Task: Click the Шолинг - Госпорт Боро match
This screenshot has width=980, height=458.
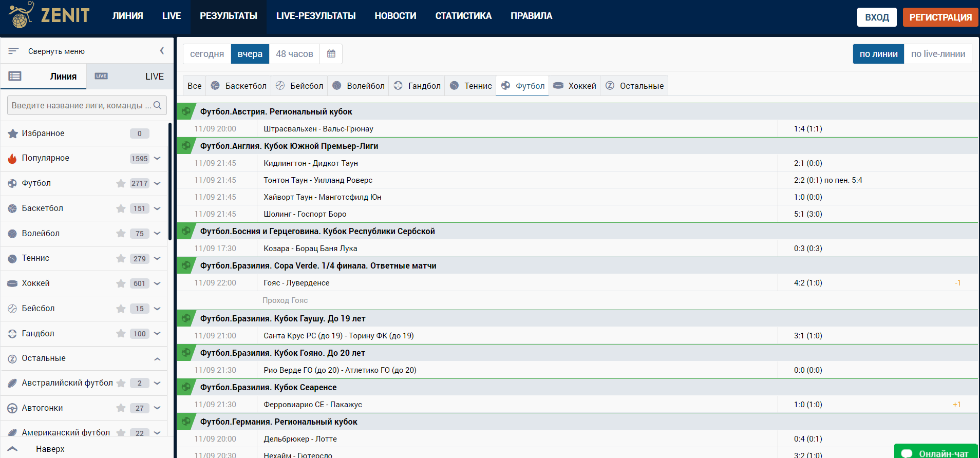Action: [x=577, y=214]
